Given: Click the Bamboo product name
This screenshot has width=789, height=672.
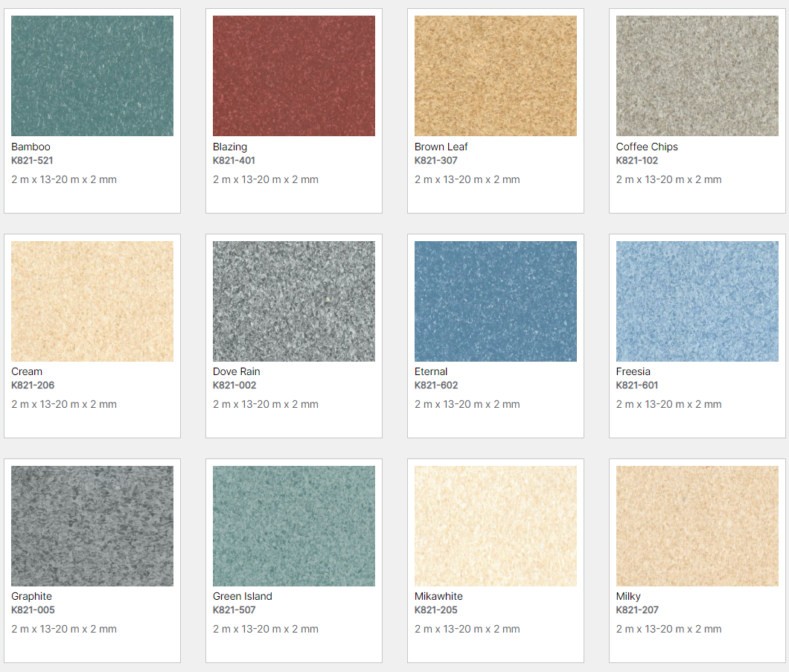Looking at the screenshot, I should (x=31, y=147).
